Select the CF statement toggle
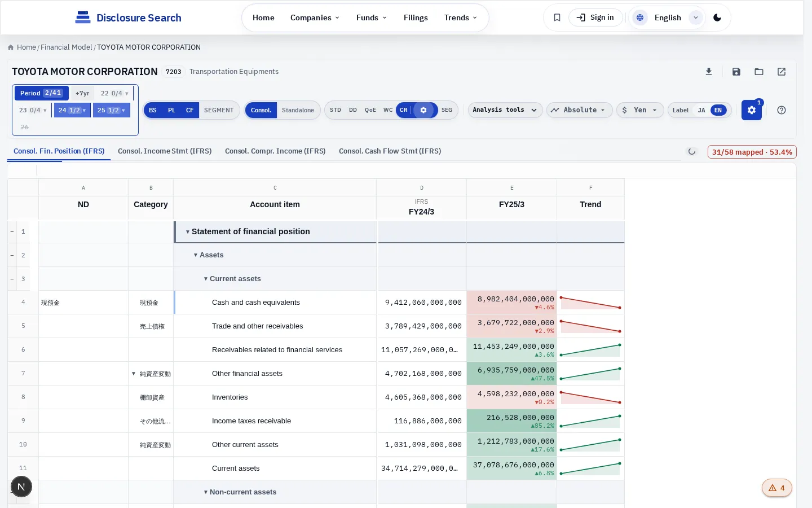Image resolution: width=812 pixels, height=508 pixels. 190,110
